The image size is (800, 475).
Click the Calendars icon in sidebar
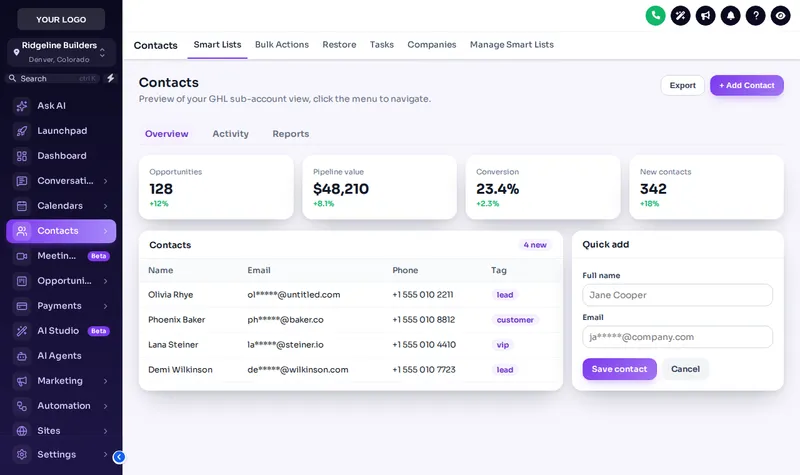[22, 206]
